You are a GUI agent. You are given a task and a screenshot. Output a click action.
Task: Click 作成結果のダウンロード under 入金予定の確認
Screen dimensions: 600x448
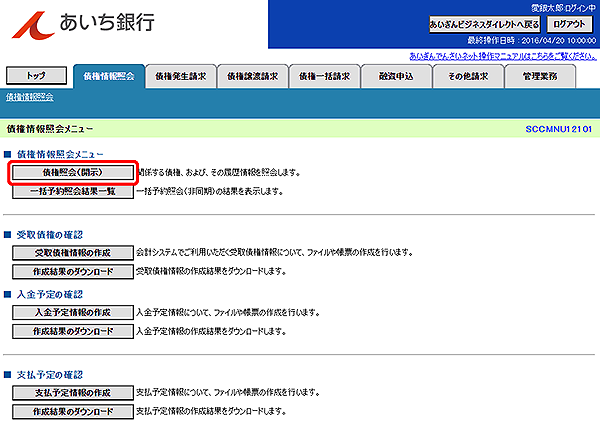pyautogui.click(x=73, y=331)
